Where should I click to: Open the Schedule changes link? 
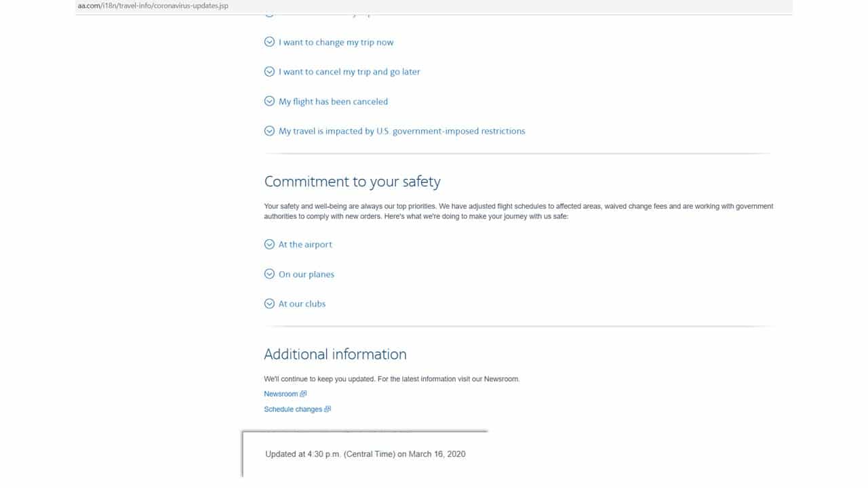click(x=293, y=409)
